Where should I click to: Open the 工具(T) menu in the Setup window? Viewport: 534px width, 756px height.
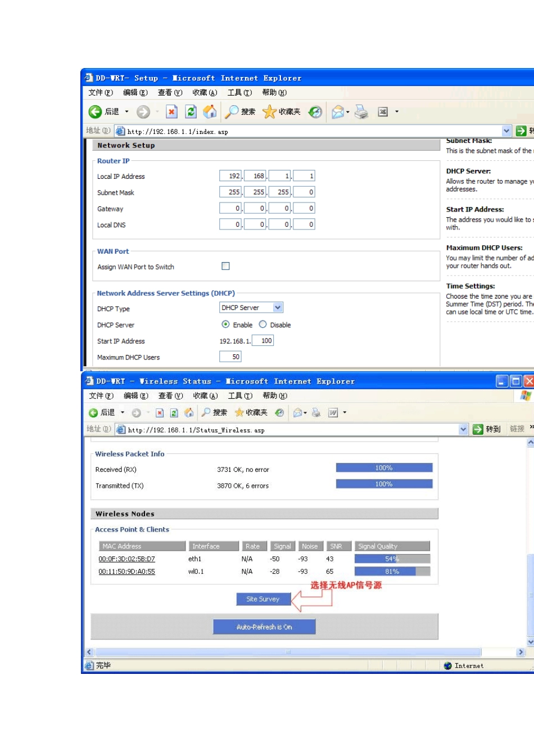(239, 93)
